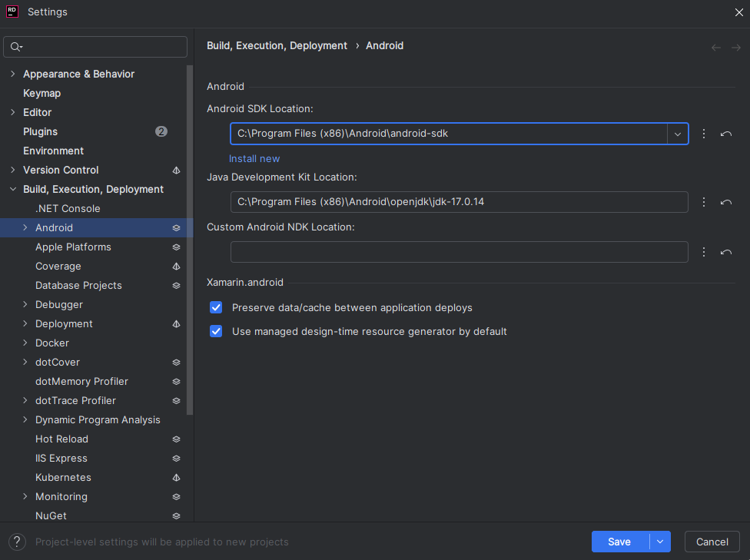The height and width of the screenshot is (560, 750).
Task: Revert the Android SDK Location change
Action: (x=726, y=134)
